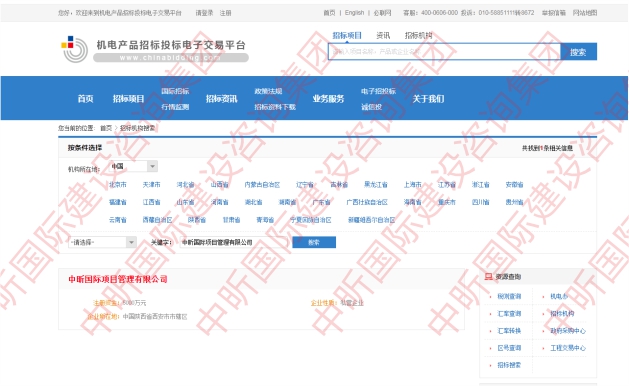Open 诚信投 submenu item
This screenshot has width=629, height=386.
point(371,107)
